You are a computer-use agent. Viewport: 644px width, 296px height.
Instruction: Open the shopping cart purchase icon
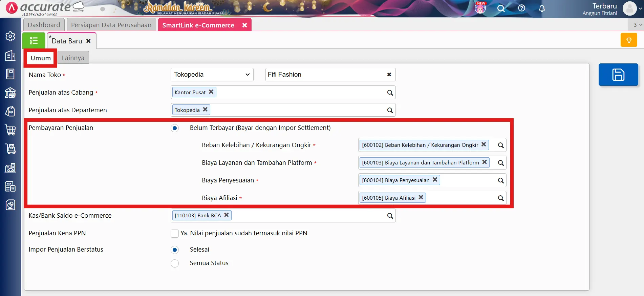(x=10, y=130)
